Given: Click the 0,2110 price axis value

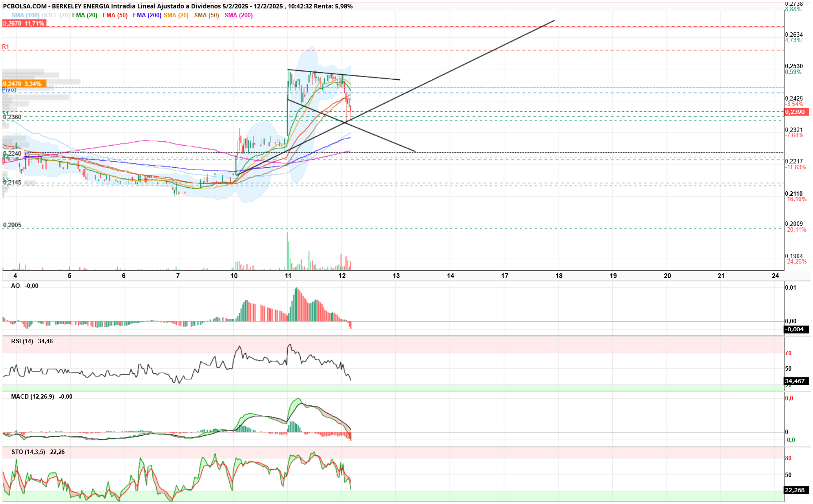Looking at the screenshot, I should point(794,194).
